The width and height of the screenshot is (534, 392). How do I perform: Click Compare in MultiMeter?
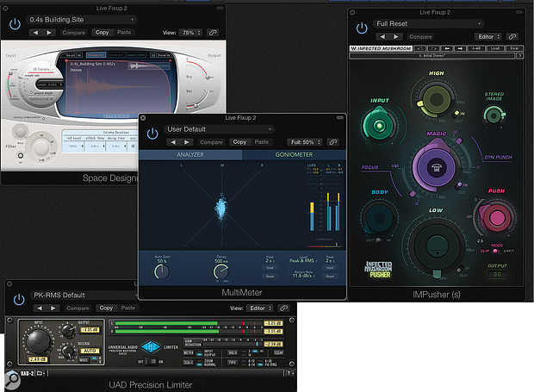click(x=211, y=142)
